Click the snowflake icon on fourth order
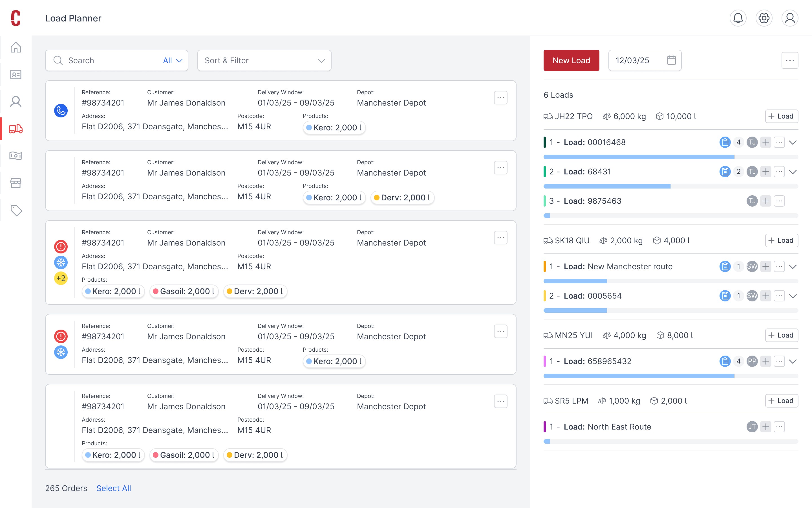This screenshot has height=508, width=812. click(61, 352)
